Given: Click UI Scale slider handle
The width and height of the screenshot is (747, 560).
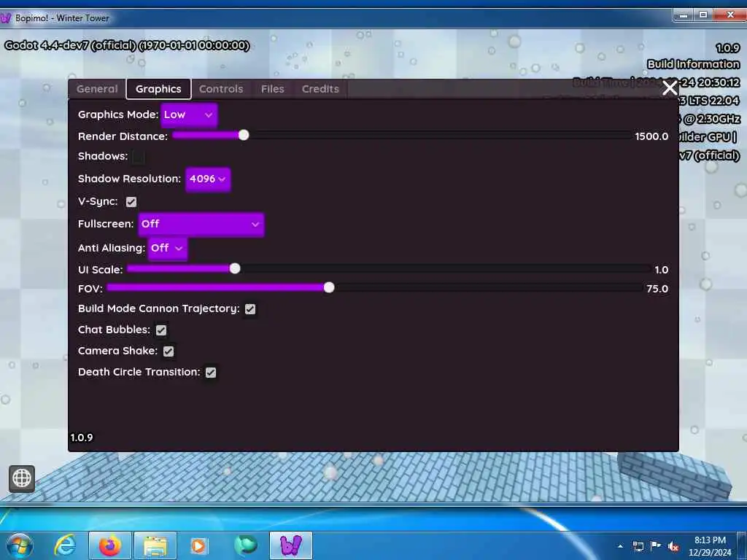Looking at the screenshot, I should pyautogui.click(x=235, y=268).
